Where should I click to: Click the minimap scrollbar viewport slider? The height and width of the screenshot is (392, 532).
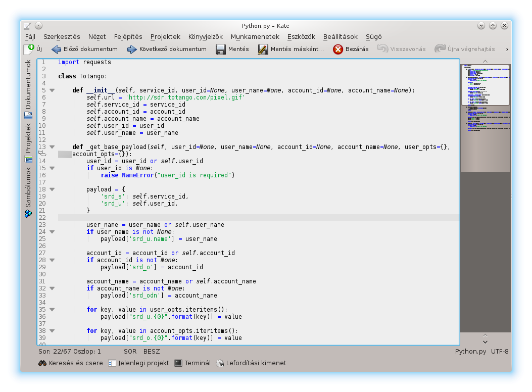[x=486, y=85]
